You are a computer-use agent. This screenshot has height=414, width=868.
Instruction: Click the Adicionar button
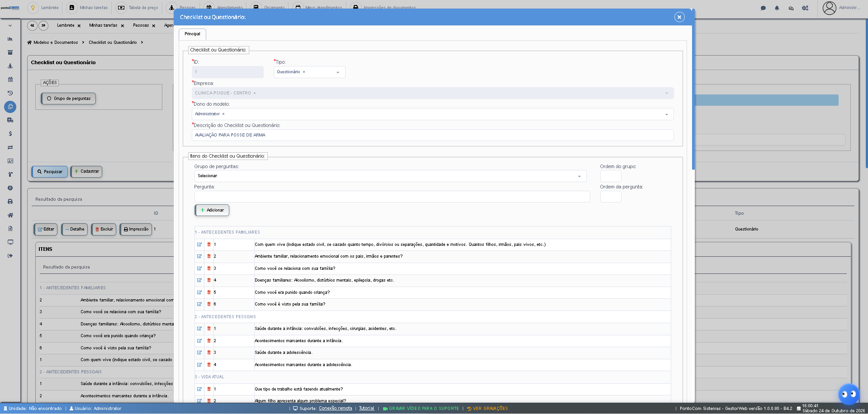pyautogui.click(x=212, y=210)
